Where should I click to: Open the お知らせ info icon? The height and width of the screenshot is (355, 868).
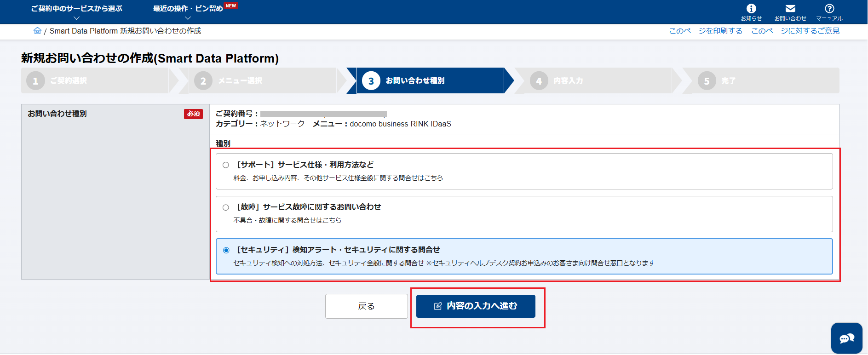point(751,9)
